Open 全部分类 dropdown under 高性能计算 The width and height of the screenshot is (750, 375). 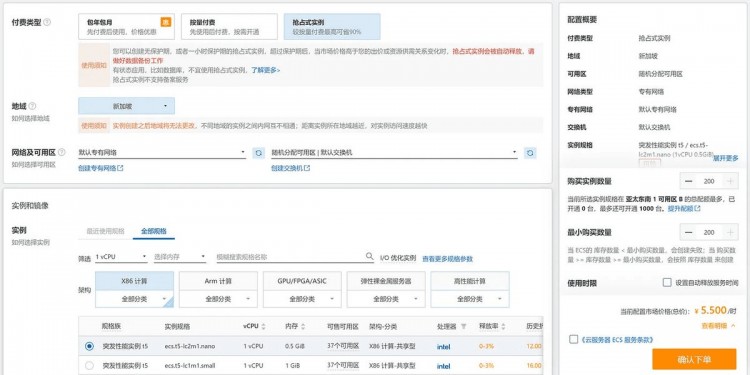tap(470, 299)
